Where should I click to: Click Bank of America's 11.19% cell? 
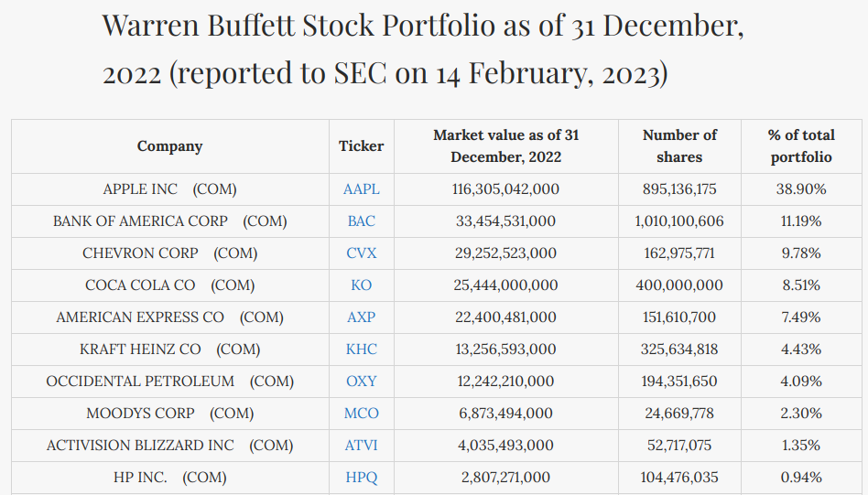pos(801,221)
